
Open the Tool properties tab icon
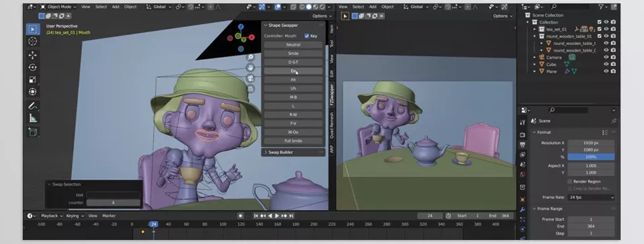pyautogui.click(x=523, y=122)
